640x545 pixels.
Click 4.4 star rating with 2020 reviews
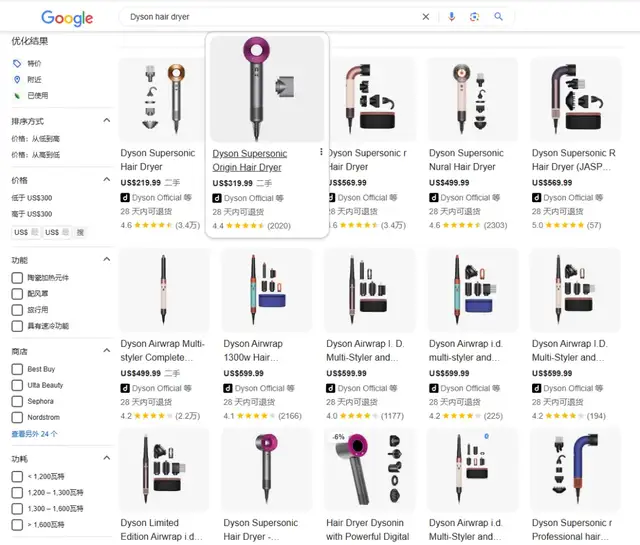[251, 226]
